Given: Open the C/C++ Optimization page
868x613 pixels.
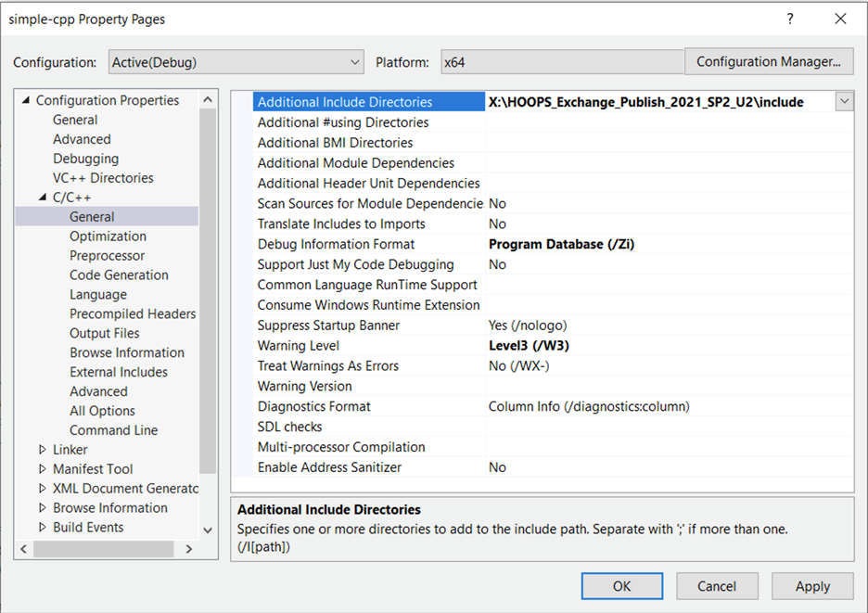Looking at the screenshot, I should 108,236.
